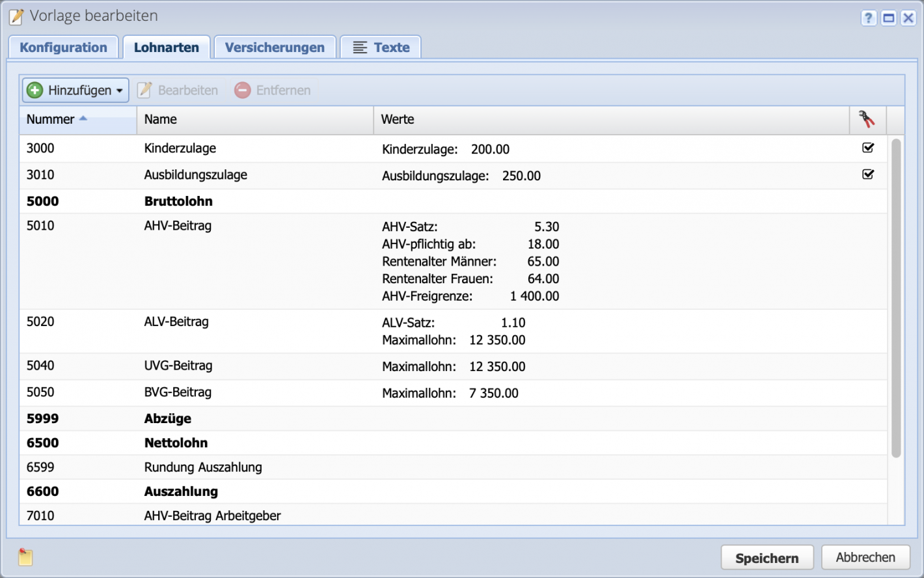Click the vertical scrollbar of the table

tap(895, 297)
